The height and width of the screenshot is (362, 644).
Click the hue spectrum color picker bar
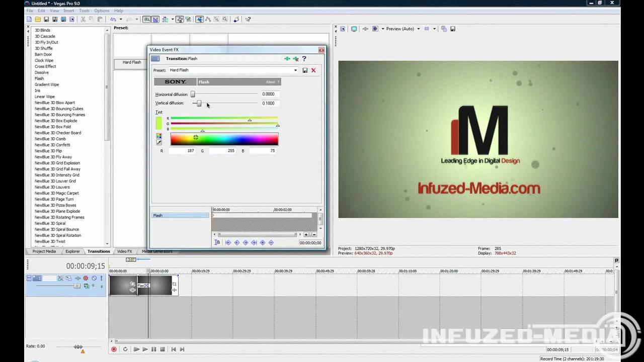point(224,139)
